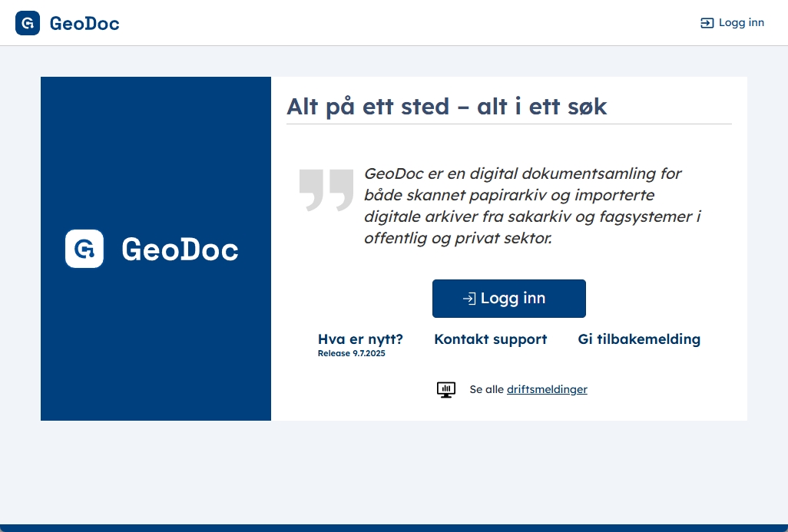The width and height of the screenshot is (788, 532).
Task: Click the GeoDoc wordmark in the header
Action: [84, 23]
